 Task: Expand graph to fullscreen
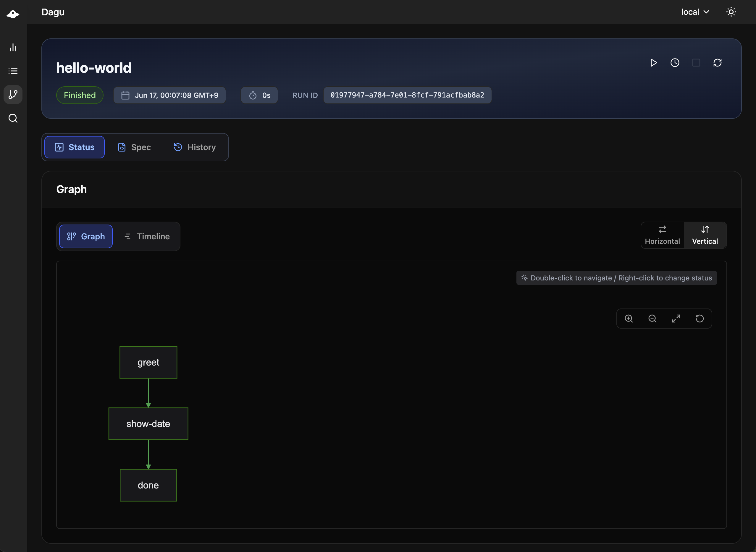point(676,319)
